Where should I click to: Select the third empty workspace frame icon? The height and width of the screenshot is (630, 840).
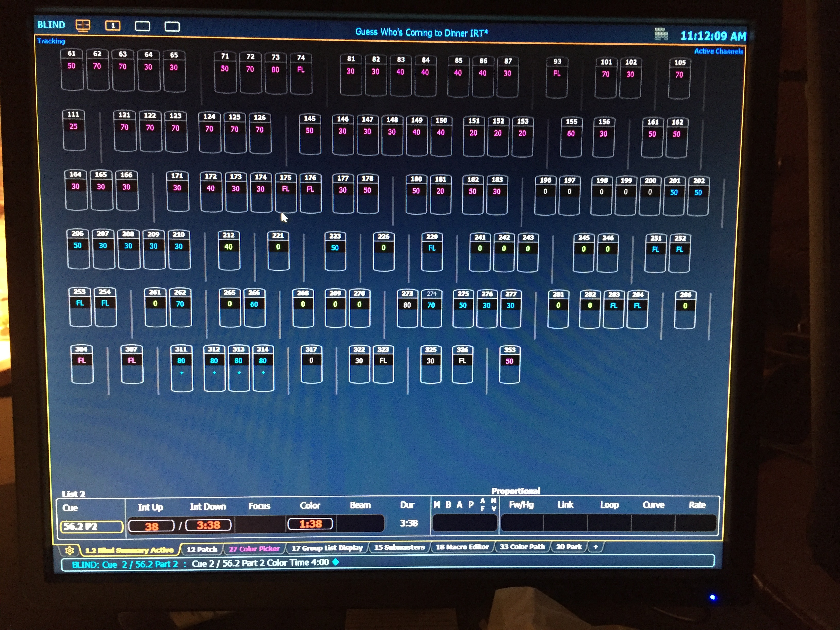coord(172,27)
